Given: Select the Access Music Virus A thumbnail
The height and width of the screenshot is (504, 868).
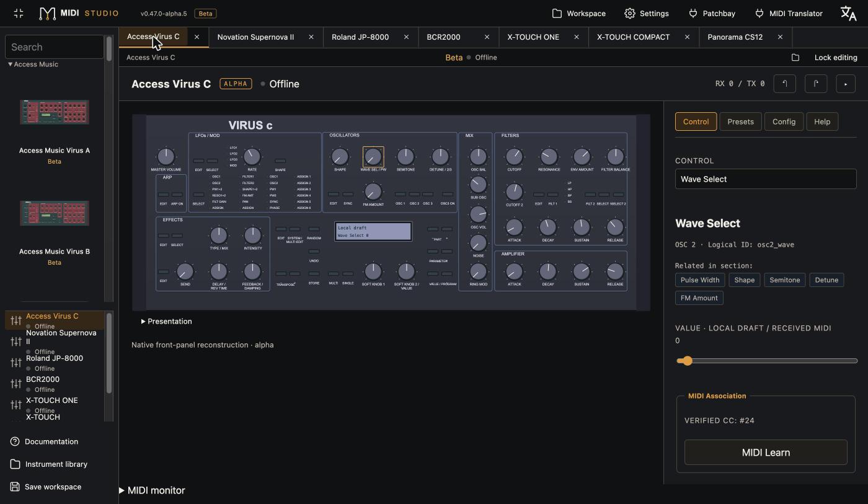Looking at the screenshot, I should click(x=55, y=112).
